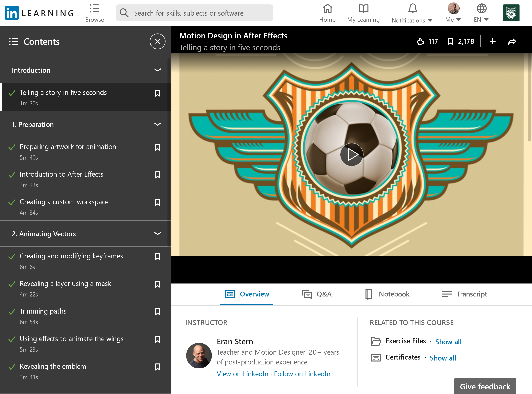Share the course using the share icon
Screen dimensions: 532x394
click(x=512, y=41)
